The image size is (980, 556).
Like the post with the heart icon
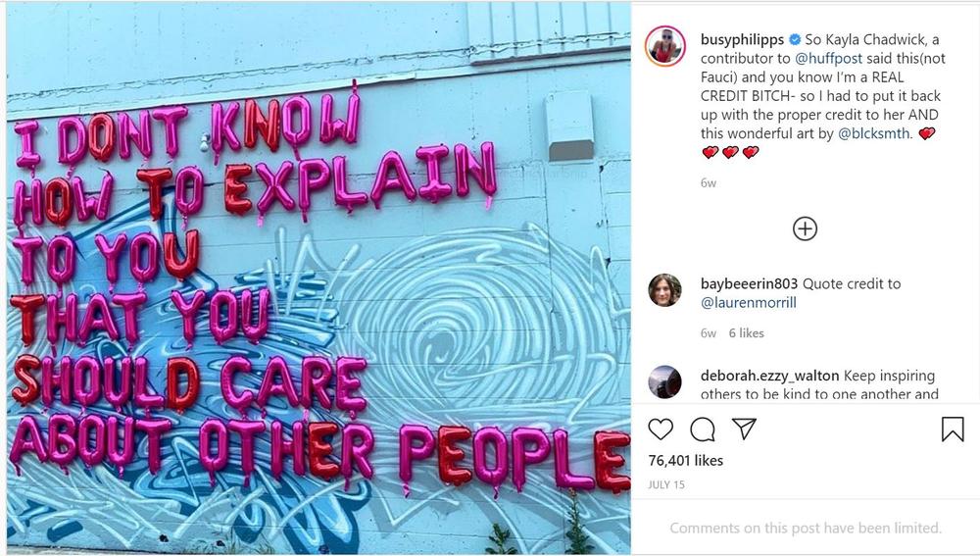click(x=661, y=430)
